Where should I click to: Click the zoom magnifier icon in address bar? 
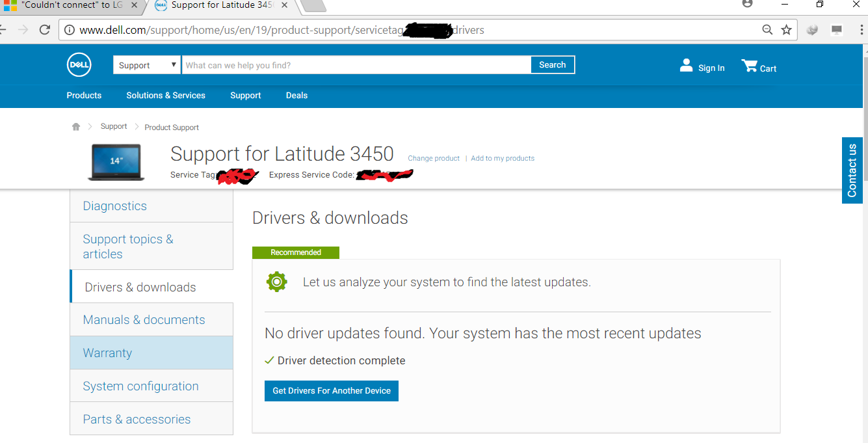(768, 30)
